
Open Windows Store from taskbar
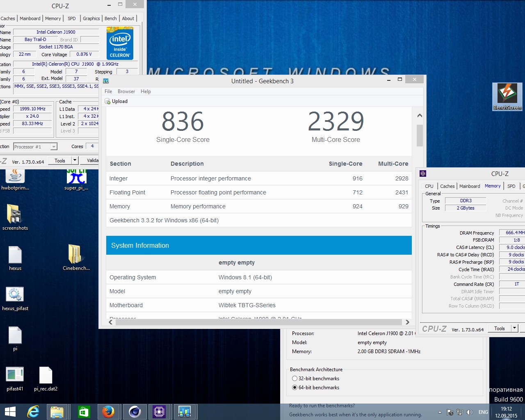click(84, 412)
